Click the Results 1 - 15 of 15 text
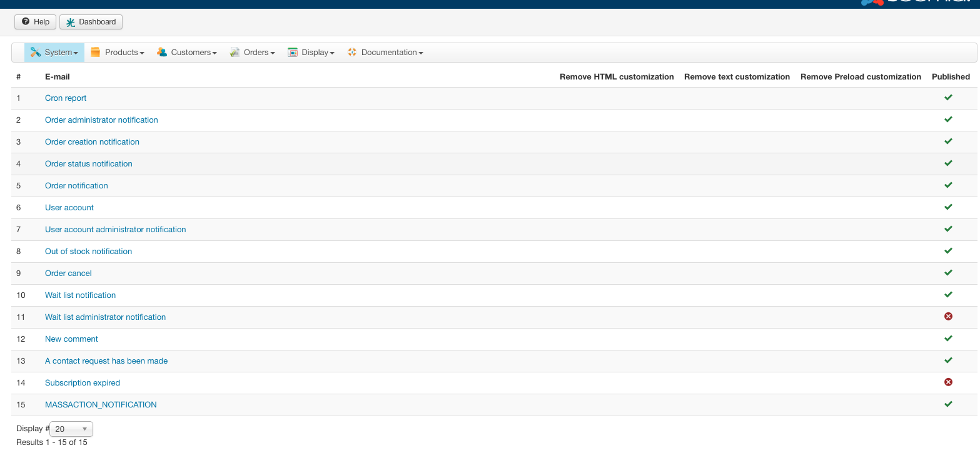The image size is (980, 455). 52,442
